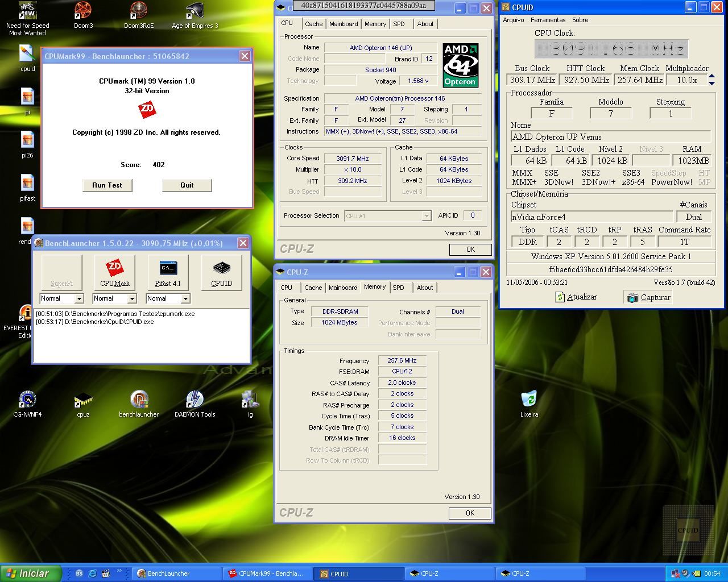Launch Doom3RoE desktop icon
Screen dimensions: 728x582
(x=139, y=15)
